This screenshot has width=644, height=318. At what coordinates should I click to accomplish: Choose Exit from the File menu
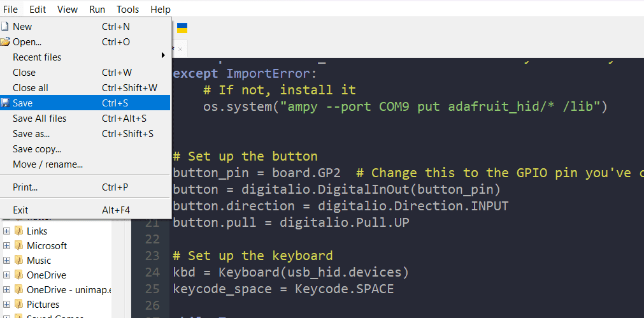click(x=20, y=210)
